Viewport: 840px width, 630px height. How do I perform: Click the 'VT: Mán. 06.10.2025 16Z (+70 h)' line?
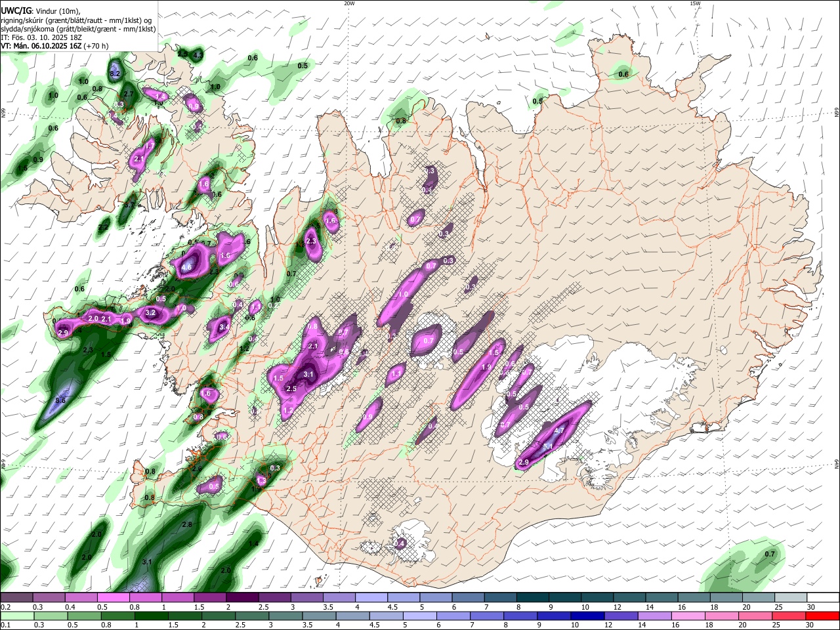point(54,46)
